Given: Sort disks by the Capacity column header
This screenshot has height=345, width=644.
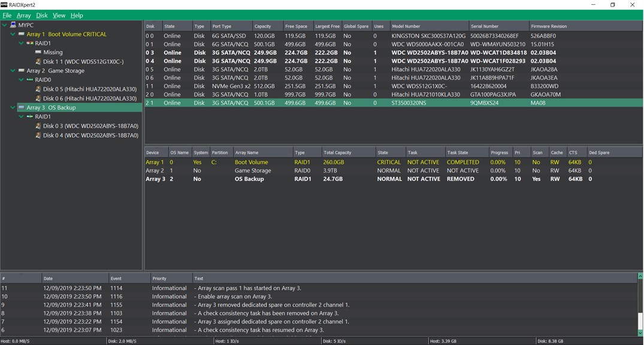Looking at the screenshot, I should pyautogui.click(x=267, y=26).
